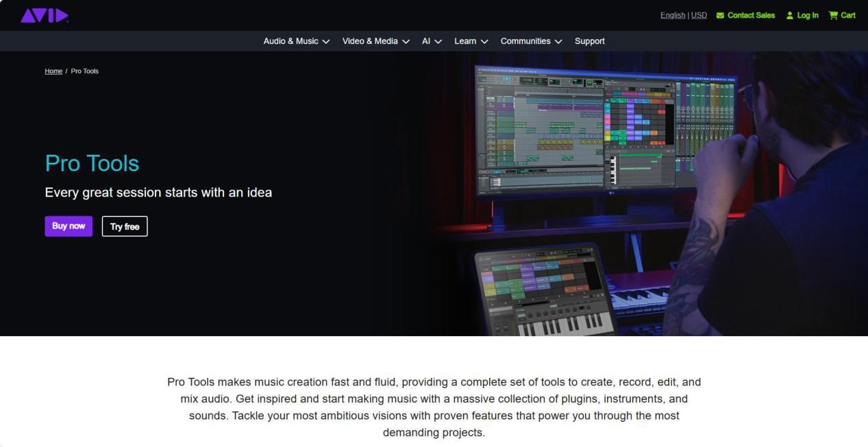This screenshot has height=447, width=868.
Task: Open the Video & Media menu
Action: click(370, 41)
